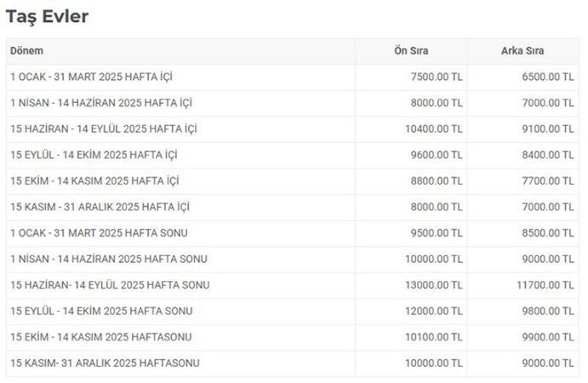Click 1 NİSAN - 14 HAZİRAN HAFTA İÇİ label

[x=101, y=103]
